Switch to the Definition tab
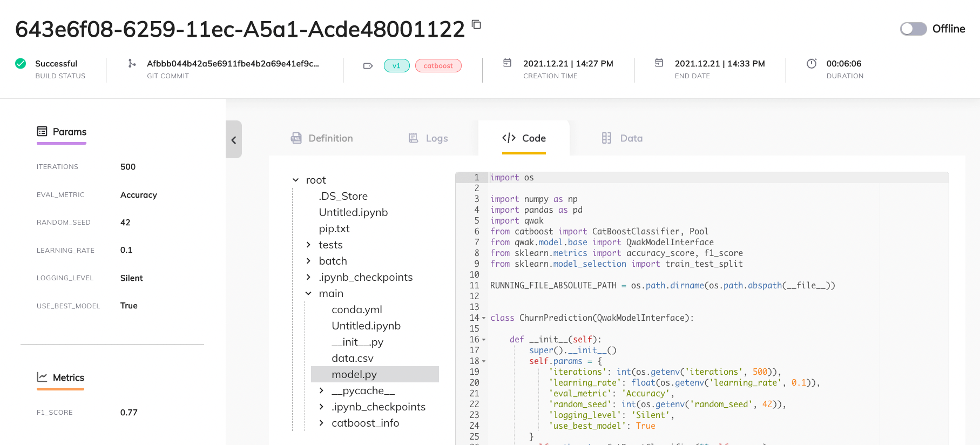Screen dimensions: 980x445 tap(322, 138)
